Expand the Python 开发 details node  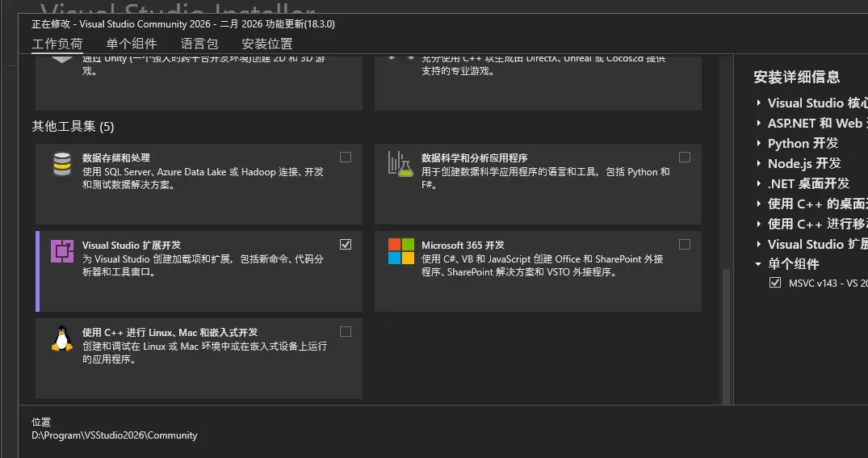[x=758, y=143]
